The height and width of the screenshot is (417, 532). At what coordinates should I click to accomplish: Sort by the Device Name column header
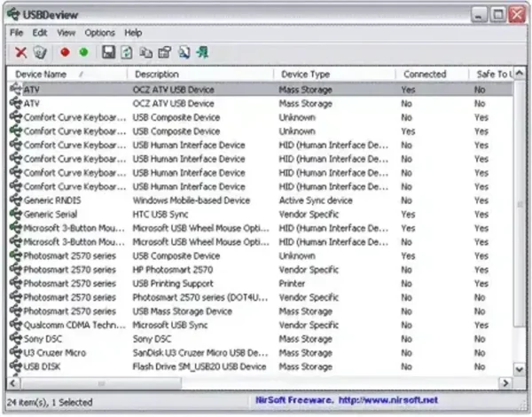click(x=66, y=74)
